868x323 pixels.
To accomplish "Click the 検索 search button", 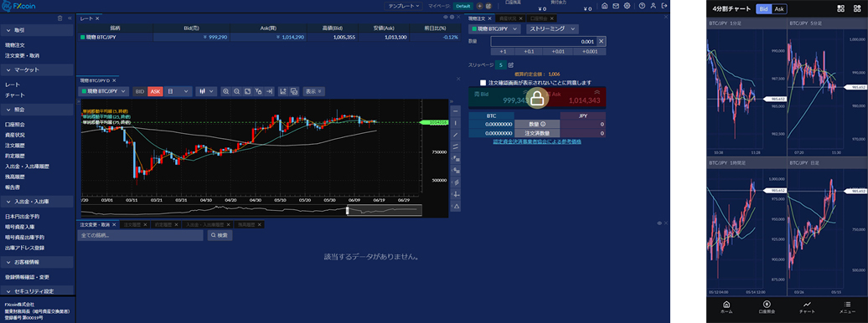I will coord(220,235).
